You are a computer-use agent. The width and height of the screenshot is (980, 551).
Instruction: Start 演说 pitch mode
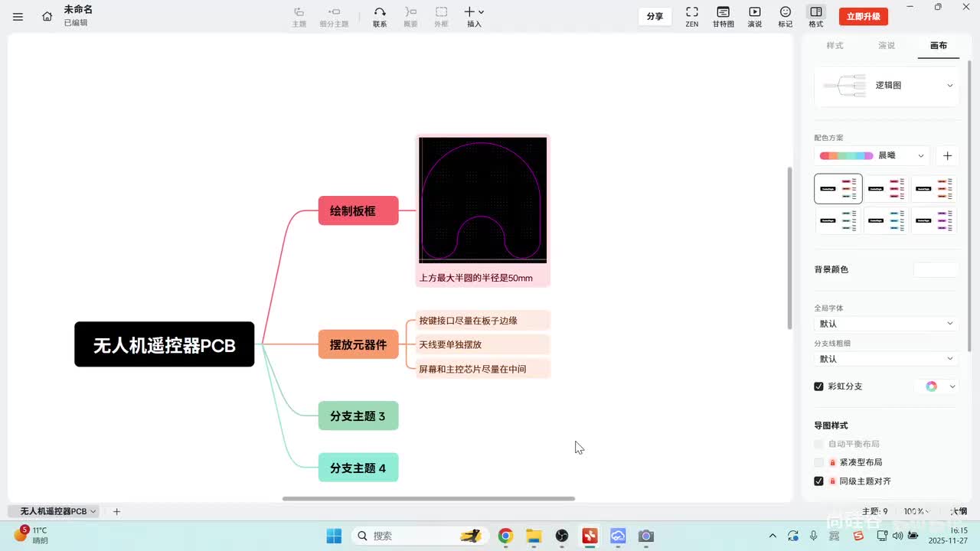tap(755, 16)
